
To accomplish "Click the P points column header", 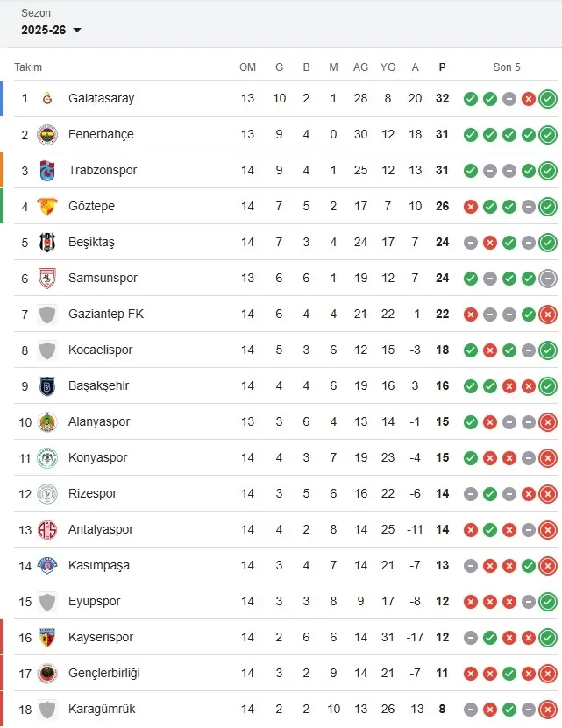I will 442,67.
